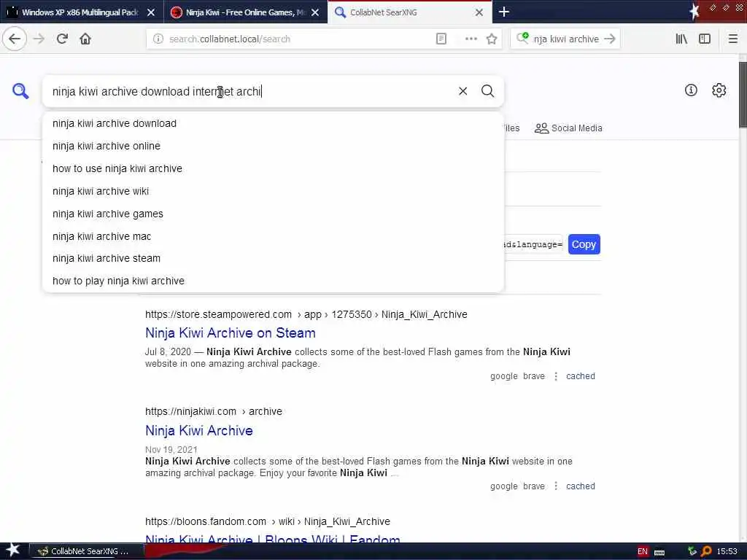Open SearXNG preferences gear icon
This screenshot has height=560, width=747.
pos(719,90)
